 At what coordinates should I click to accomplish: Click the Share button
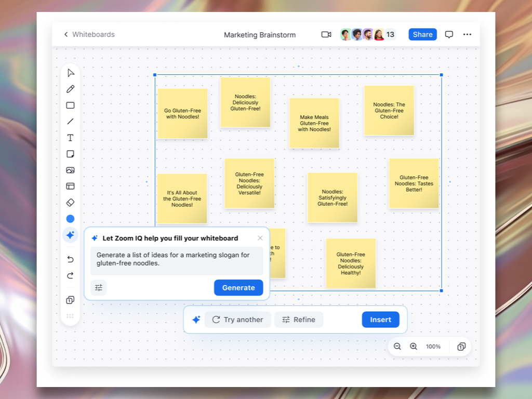(x=422, y=34)
